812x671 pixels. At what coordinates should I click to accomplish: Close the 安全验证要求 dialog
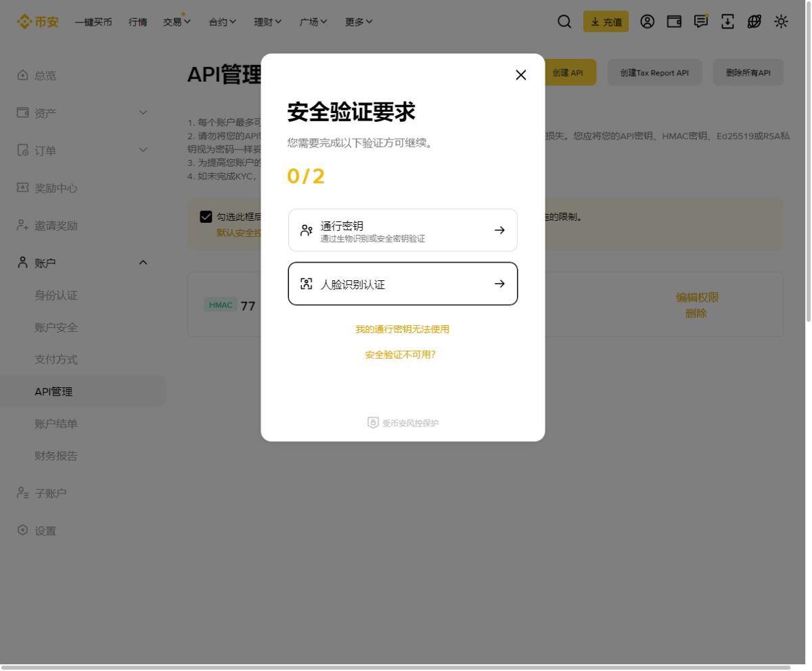[520, 74]
